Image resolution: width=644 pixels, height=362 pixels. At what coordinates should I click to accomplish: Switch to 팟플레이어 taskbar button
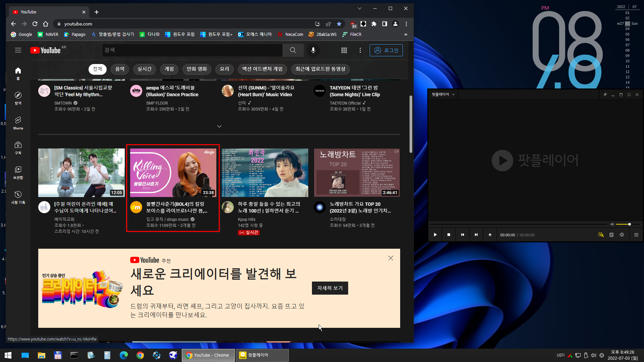click(262, 355)
